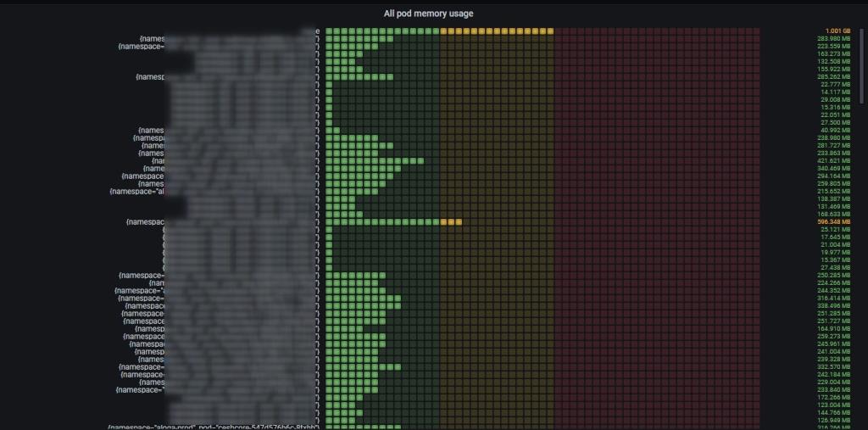Select the 155.922 MB value

point(834,70)
